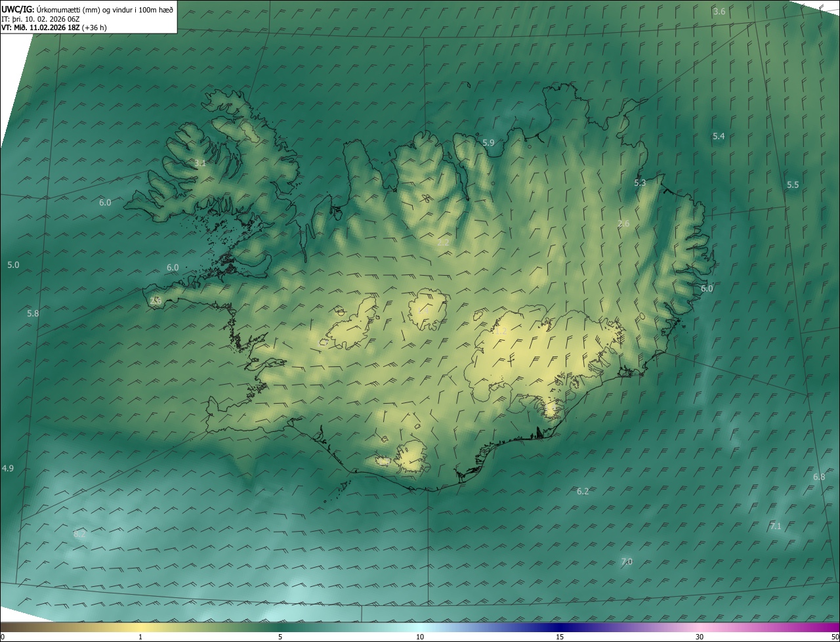Click the 10 tick on the color scale
This screenshot has width=840, height=642.
420,637
